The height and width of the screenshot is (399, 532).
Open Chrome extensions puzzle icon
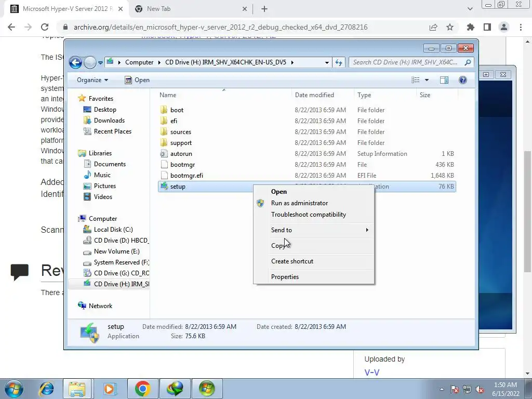(x=470, y=27)
